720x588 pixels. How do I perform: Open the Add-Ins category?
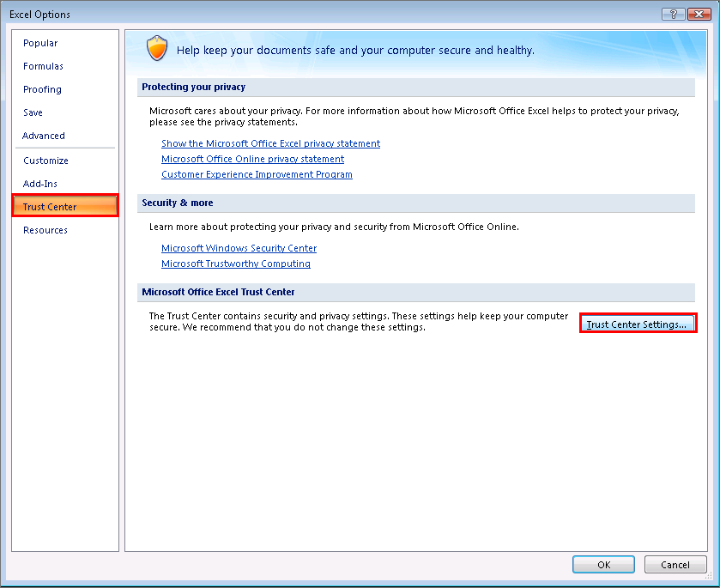(40, 184)
